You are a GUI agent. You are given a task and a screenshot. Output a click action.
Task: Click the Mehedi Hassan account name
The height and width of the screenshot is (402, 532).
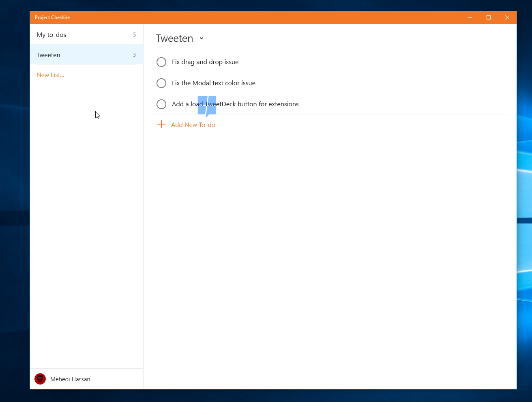click(70, 379)
